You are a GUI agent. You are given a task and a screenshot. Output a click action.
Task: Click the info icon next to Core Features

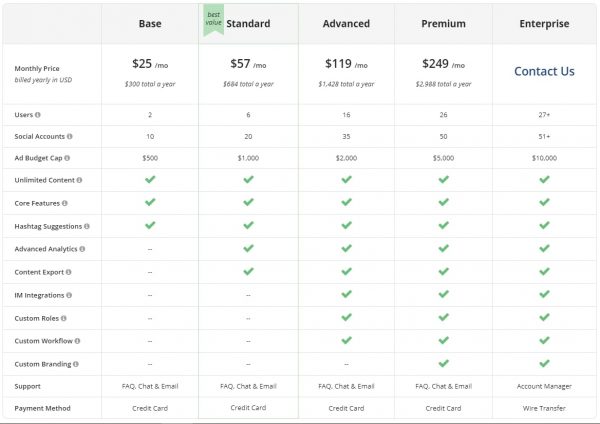(65, 203)
